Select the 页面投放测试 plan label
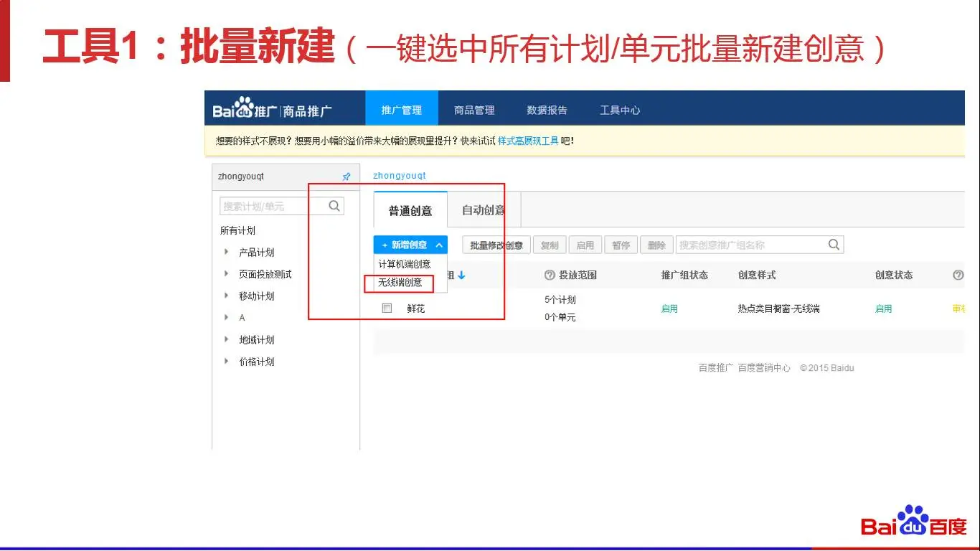Screen dimensions: 980x551 (265, 274)
